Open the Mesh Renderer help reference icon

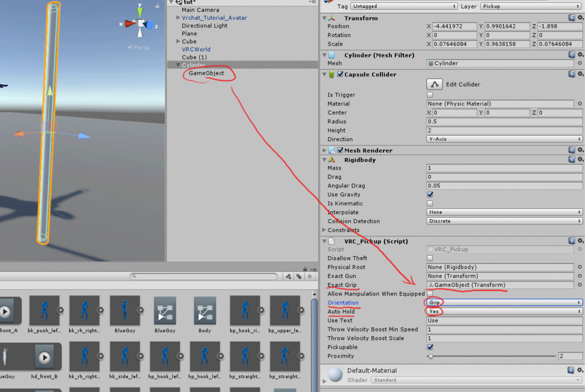click(x=571, y=150)
